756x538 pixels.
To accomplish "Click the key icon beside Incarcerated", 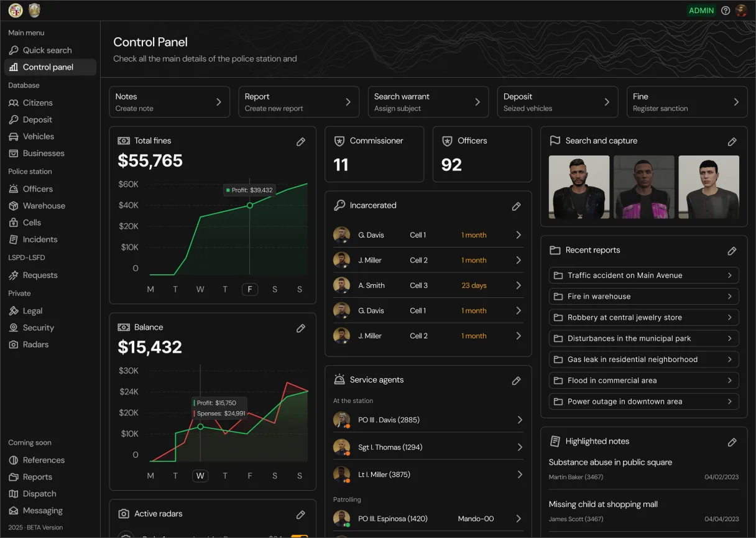I will pos(339,205).
